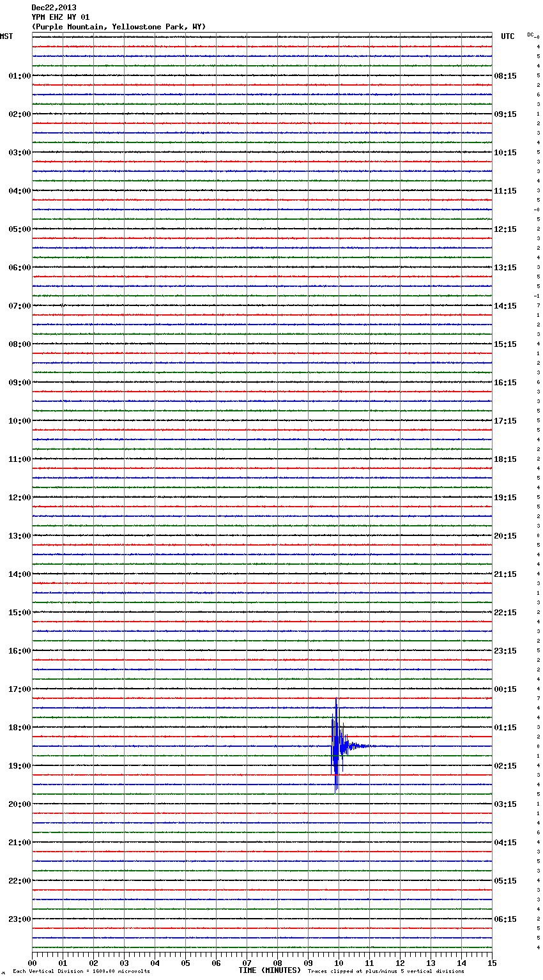Select the 01:00 MST time label
The width and height of the screenshot is (543, 980).
tap(20, 76)
